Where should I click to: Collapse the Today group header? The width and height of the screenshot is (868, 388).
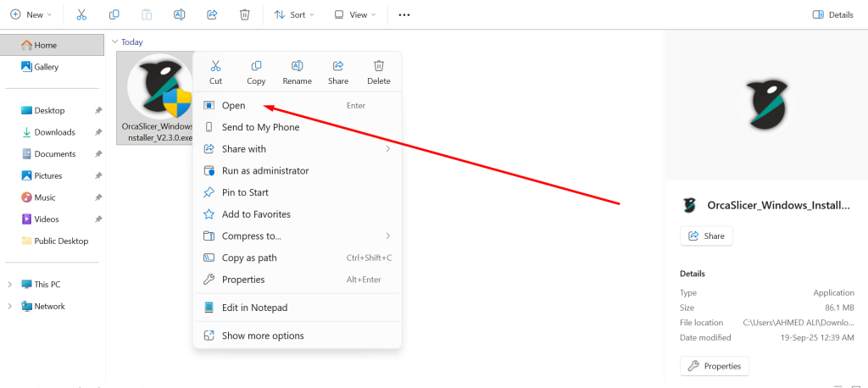114,42
